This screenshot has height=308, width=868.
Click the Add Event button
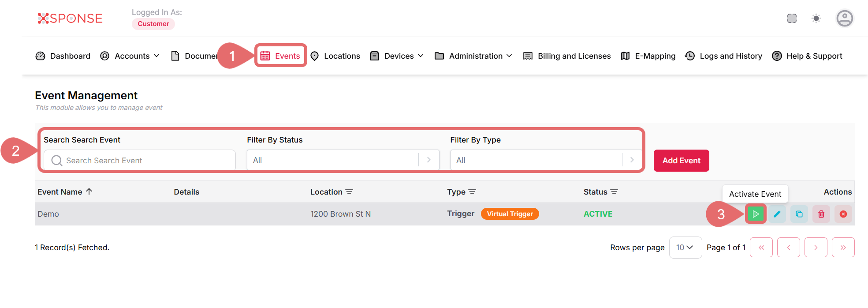681,161
